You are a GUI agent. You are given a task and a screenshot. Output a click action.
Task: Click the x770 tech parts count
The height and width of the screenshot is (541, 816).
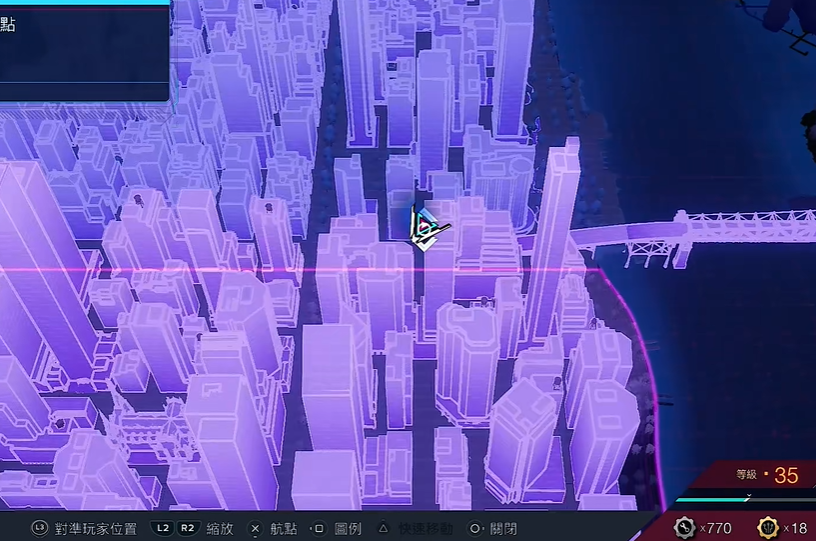pyautogui.click(x=716, y=529)
